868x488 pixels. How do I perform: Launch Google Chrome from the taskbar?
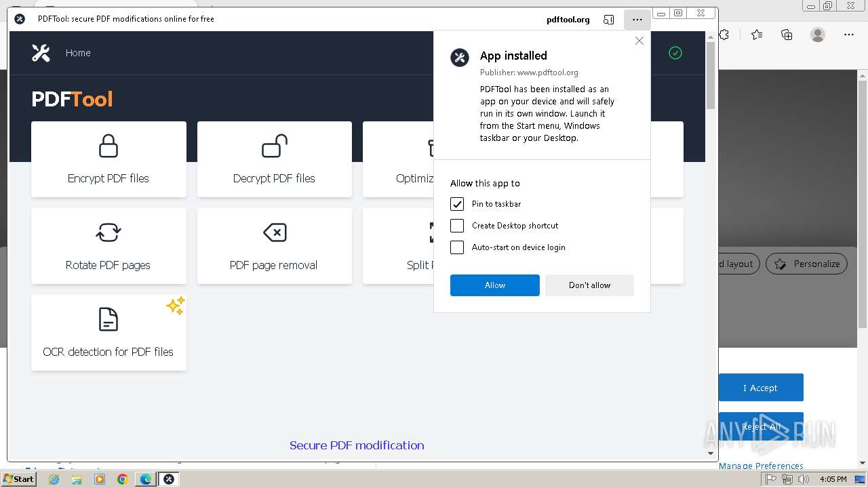123,479
